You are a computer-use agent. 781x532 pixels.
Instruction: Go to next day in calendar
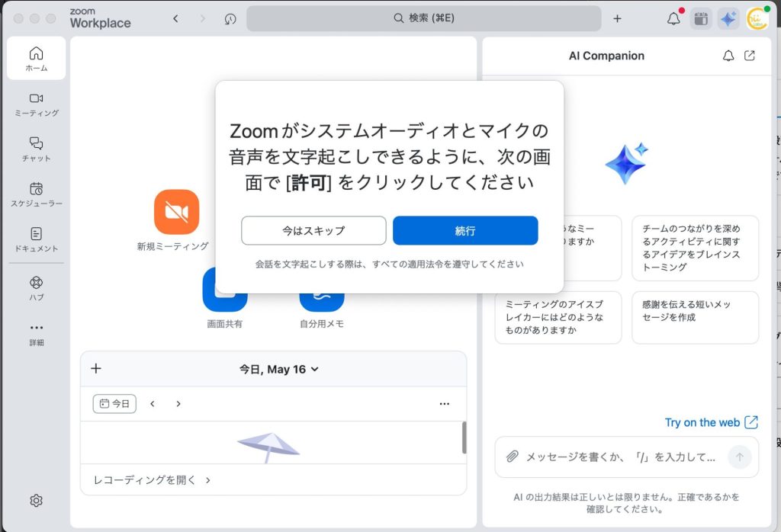pyautogui.click(x=178, y=404)
